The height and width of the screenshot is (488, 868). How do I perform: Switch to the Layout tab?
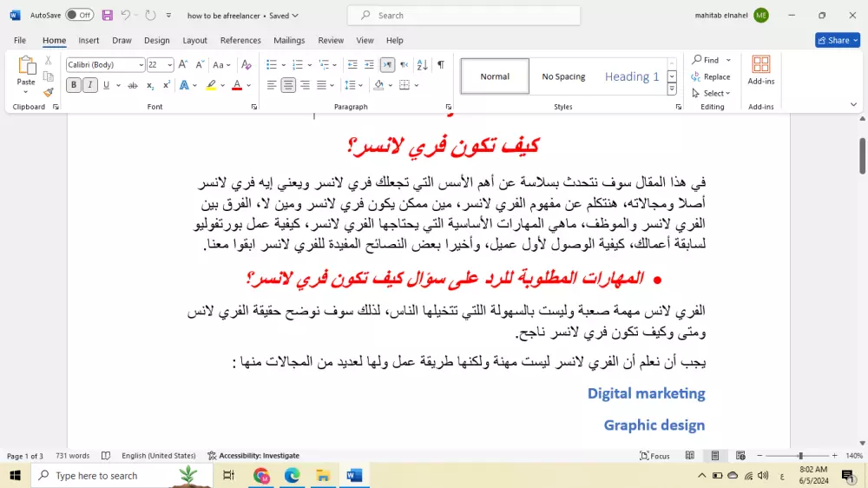pos(194,41)
